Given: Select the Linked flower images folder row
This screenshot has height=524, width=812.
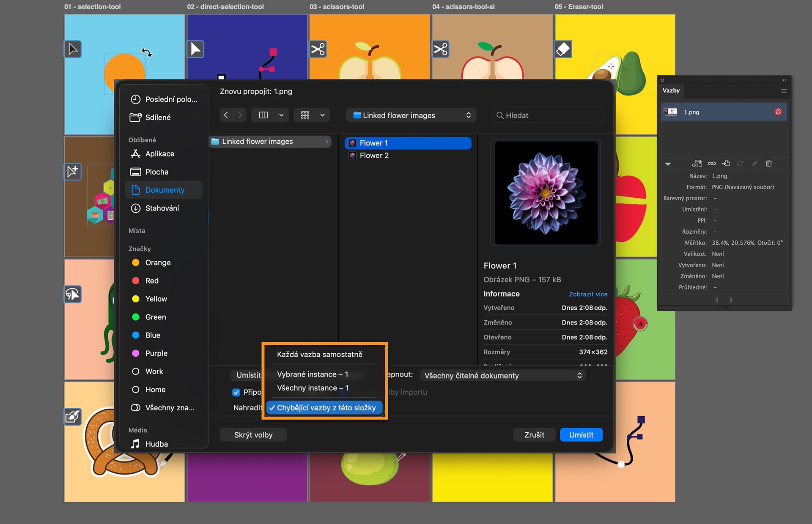Looking at the screenshot, I should (270, 142).
